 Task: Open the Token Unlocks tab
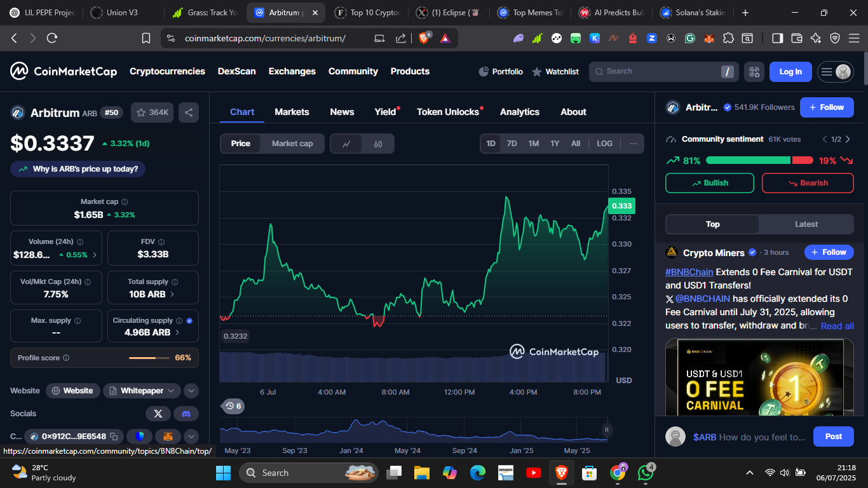click(448, 112)
